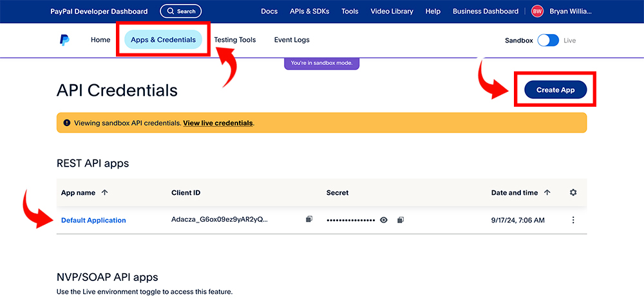This screenshot has height=308, width=644.
Task: Follow View live credentials link
Action: click(218, 123)
